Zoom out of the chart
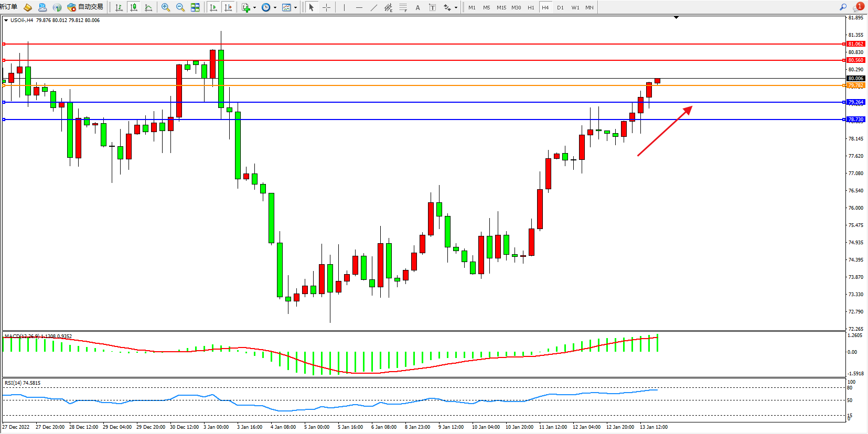 pos(180,7)
